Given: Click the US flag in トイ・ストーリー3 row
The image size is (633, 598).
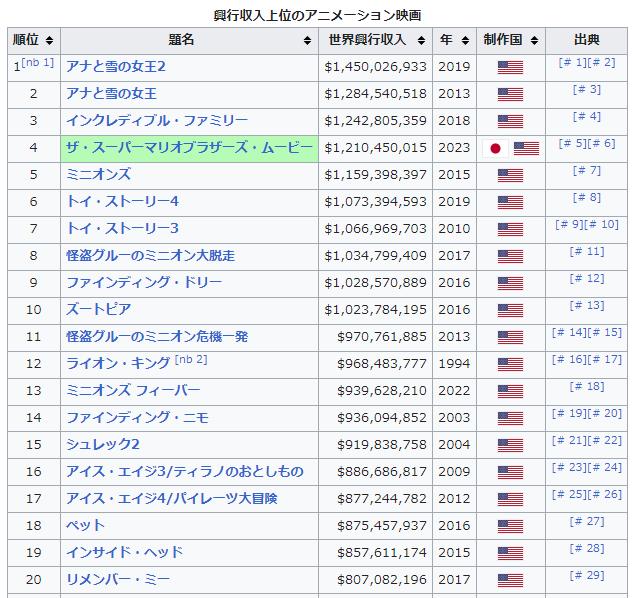Looking at the screenshot, I should 510,230.
